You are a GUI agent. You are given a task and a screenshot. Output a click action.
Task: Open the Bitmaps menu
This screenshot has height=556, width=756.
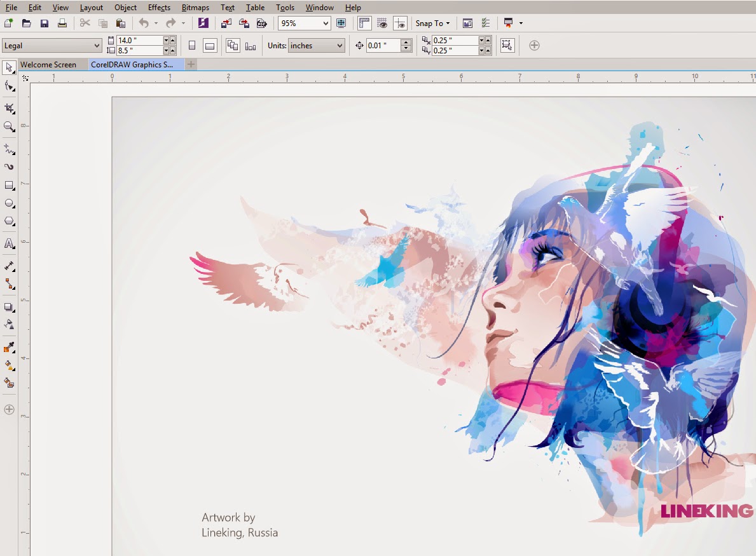click(195, 7)
